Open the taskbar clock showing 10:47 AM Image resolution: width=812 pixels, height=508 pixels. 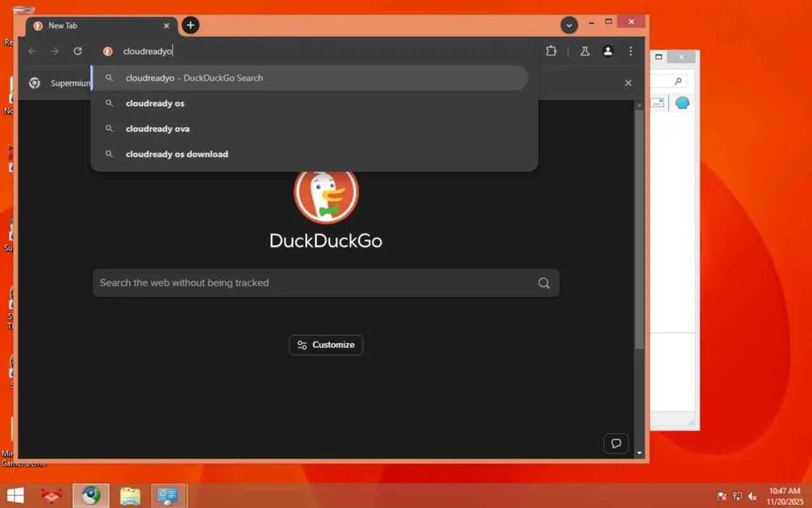click(x=785, y=496)
